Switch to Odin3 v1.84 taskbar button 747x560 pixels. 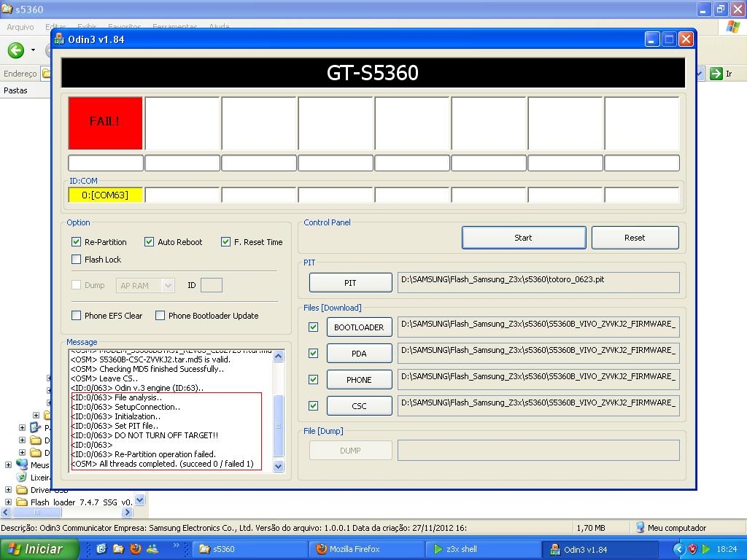pyautogui.click(x=600, y=549)
